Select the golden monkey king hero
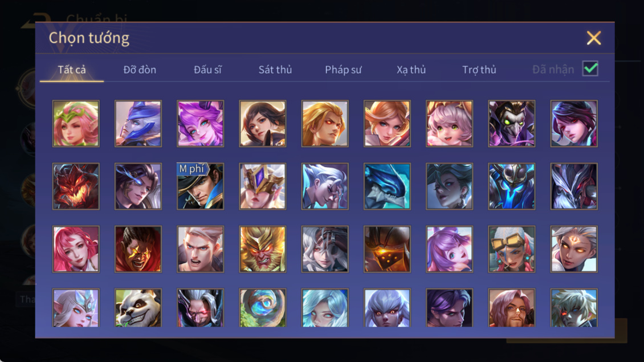Image resolution: width=644 pixels, height=362 pixels. coord(263,249)
